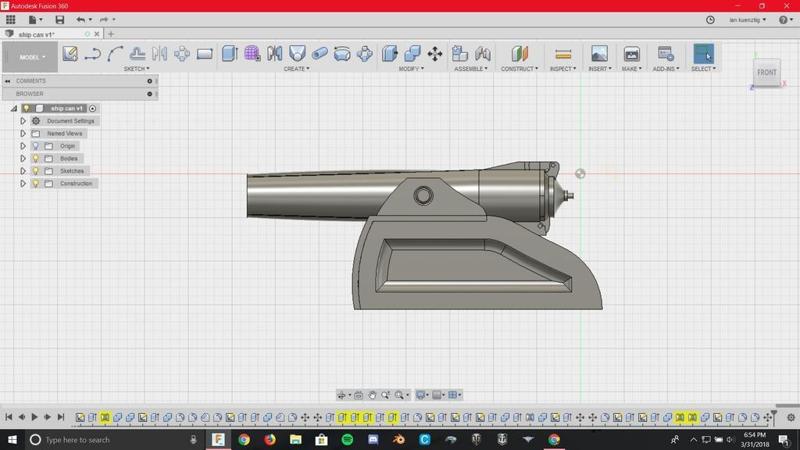Click the Insert Decal image icon
800x450 pixels.
(x=599, y=54)
